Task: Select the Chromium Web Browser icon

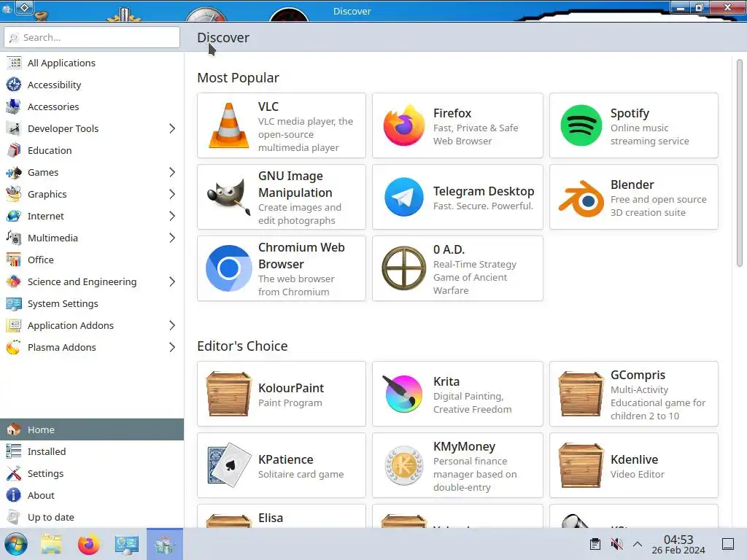Action: pyautogui.click(x=228, y=268)
